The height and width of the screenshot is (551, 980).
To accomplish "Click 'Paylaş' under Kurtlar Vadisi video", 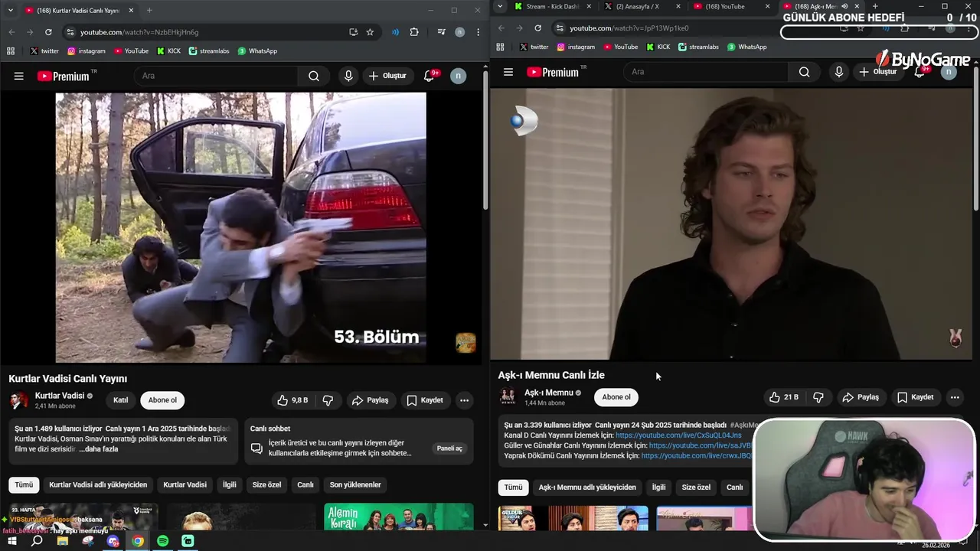I will click(371, 400).
